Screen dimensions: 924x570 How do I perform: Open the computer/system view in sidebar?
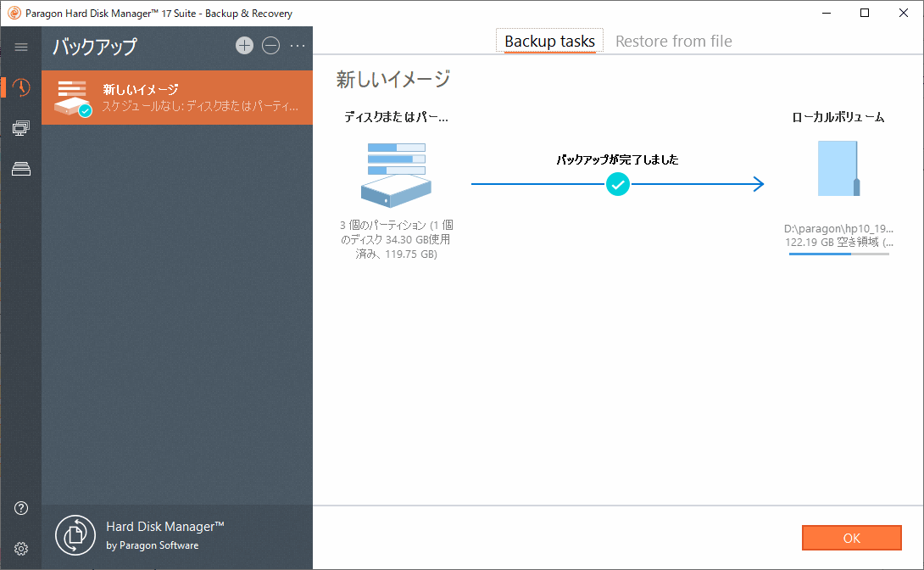tap(19, 128)
